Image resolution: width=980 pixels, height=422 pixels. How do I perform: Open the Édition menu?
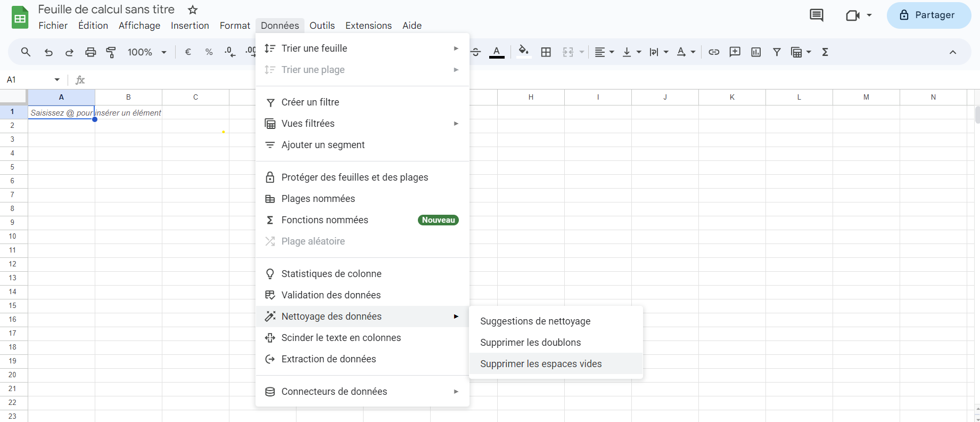(93, 25)
